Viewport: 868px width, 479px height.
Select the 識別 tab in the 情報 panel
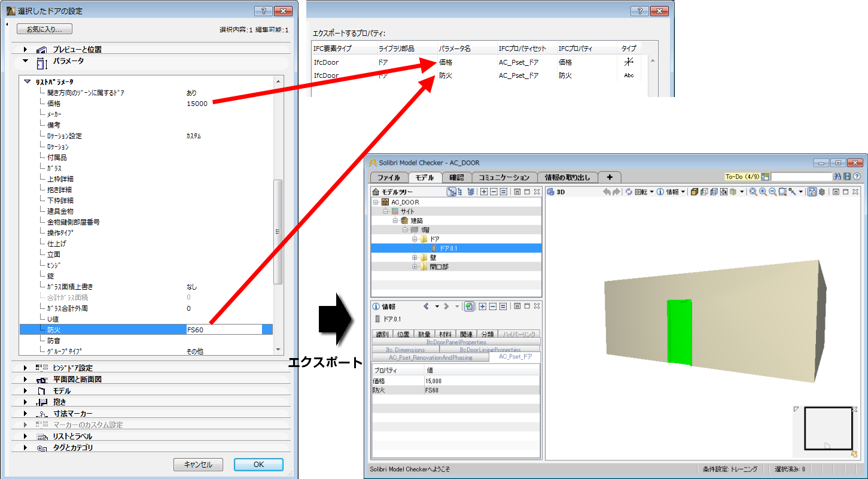coord(382,334)
